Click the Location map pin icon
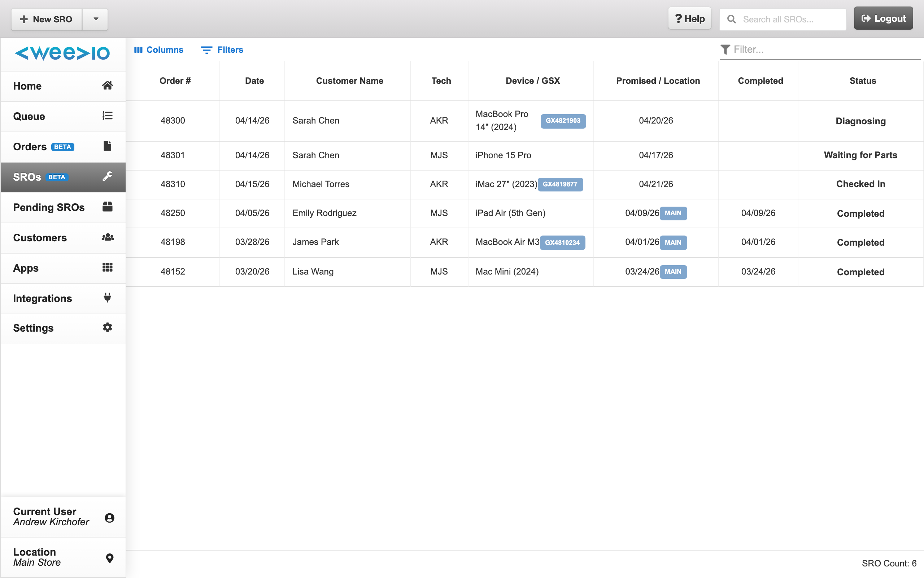This screenshot has height=578, width=924. coord(110,558)
